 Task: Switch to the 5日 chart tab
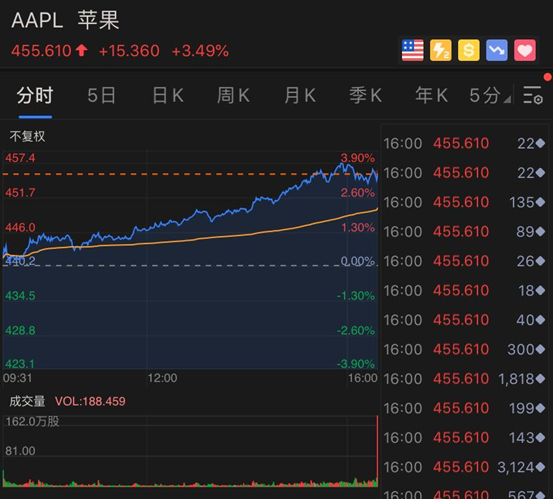pos(101,95)
